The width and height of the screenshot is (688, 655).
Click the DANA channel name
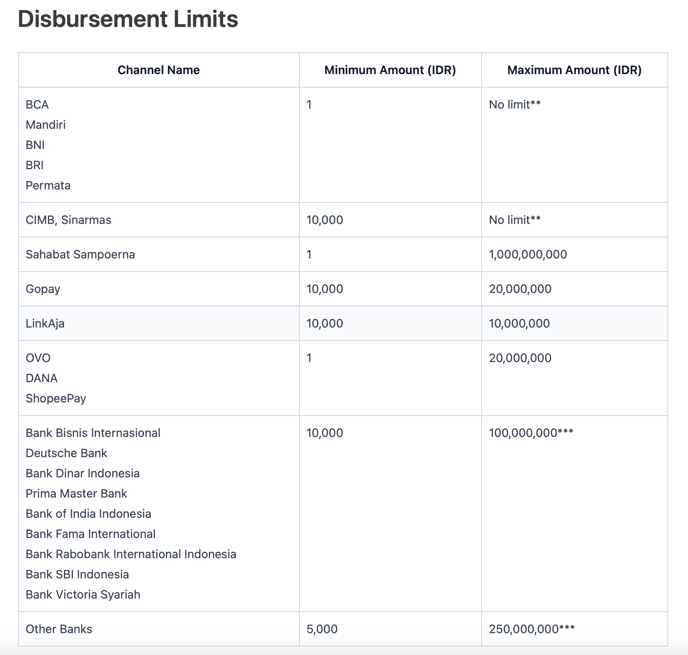click(x=42, y=379)
